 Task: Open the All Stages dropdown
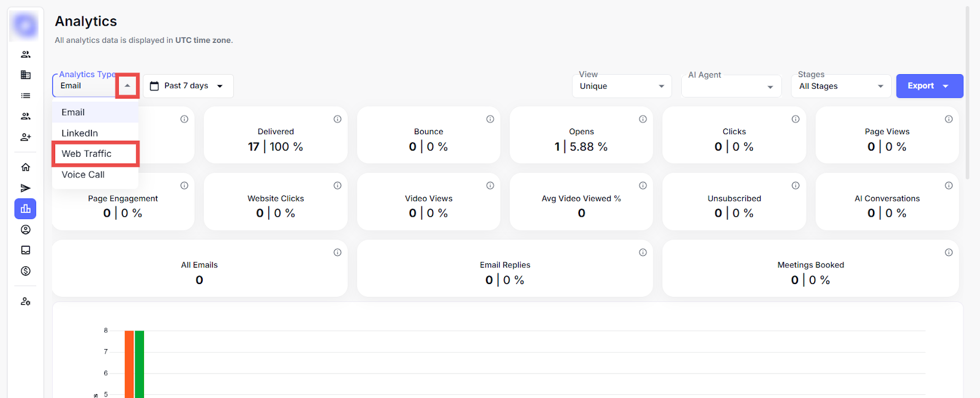point(841,86)
